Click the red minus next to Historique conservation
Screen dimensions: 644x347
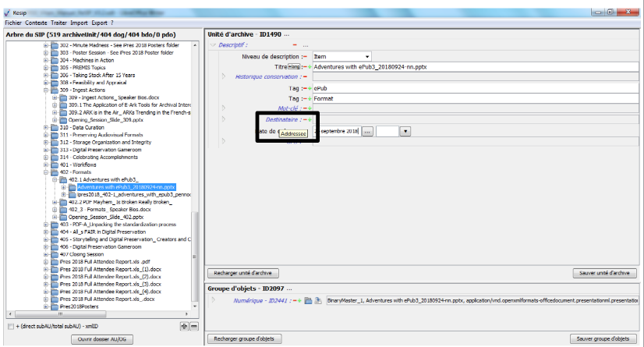[x=305, y=76]
